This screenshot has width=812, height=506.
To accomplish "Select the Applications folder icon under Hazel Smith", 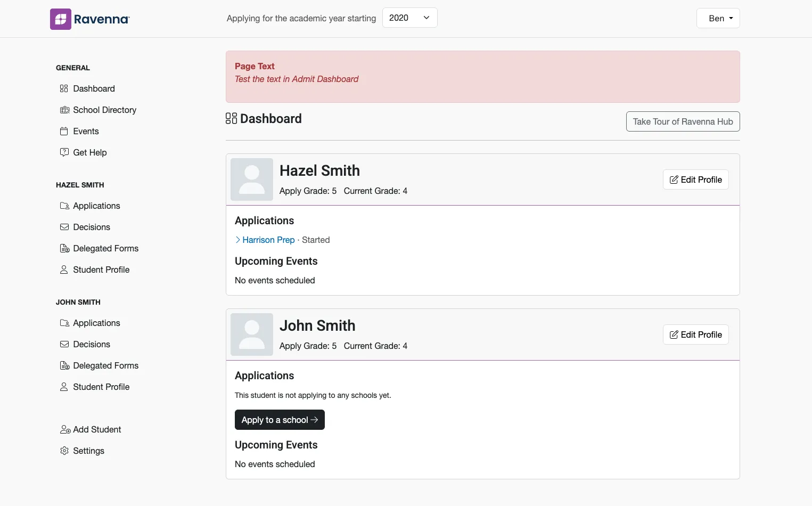I will click(x=64, y=206).
